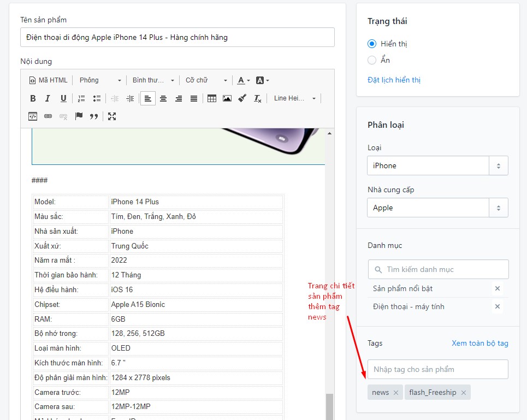Clear text formatting

[x=257, y=98]
